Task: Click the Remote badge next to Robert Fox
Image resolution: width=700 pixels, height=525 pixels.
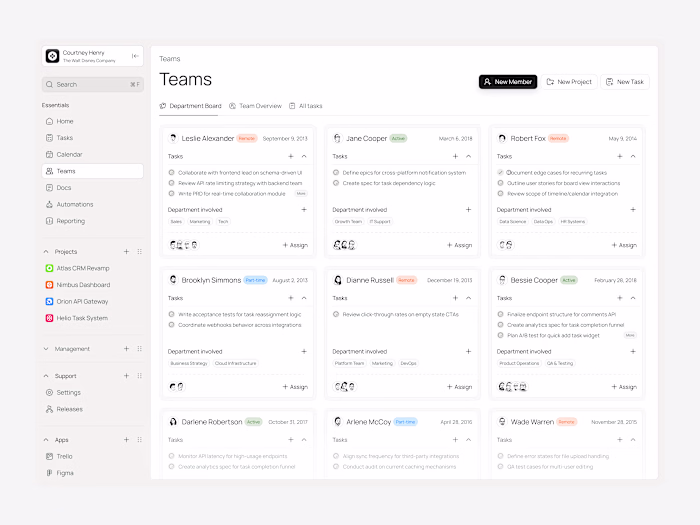Action: (x=558, y=138)
